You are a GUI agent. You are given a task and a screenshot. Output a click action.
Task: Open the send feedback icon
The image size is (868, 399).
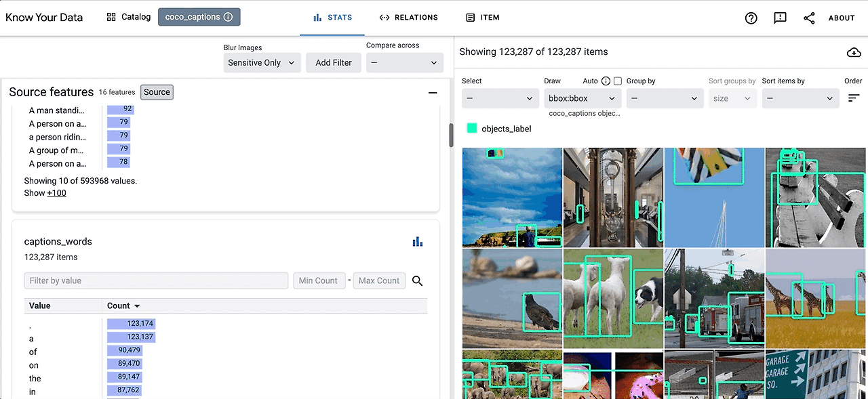780,18
